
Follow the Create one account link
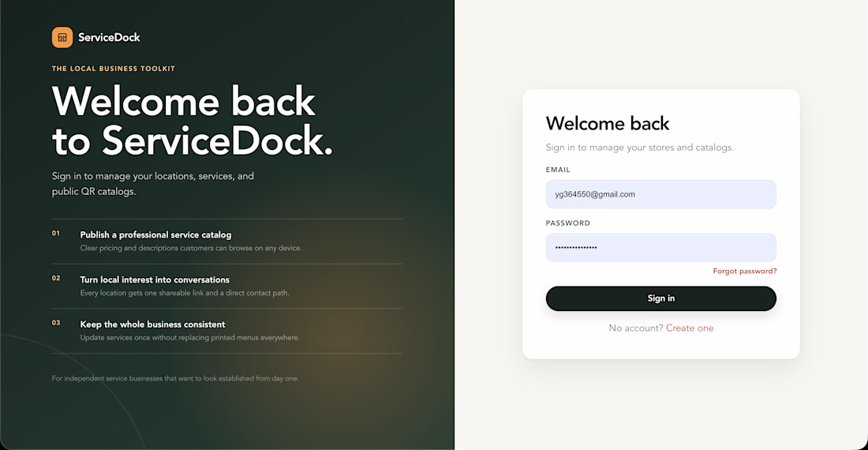(690, 328)
